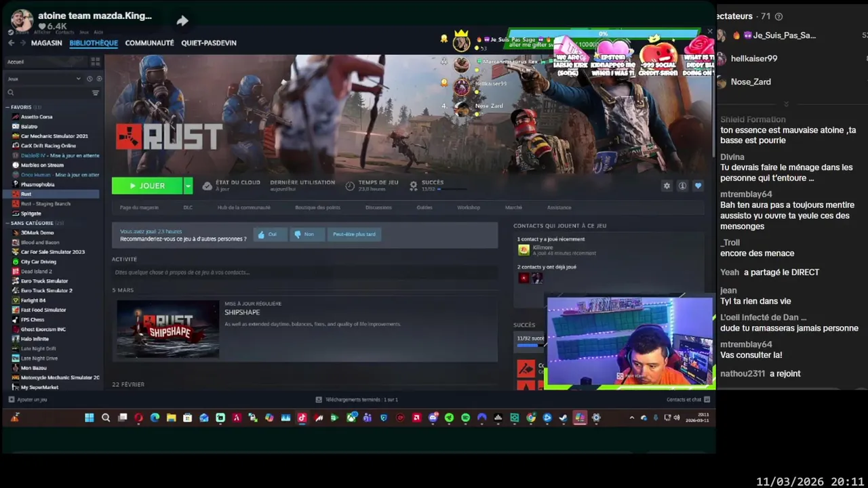Select Marbles on Stream
The height and width of the screenshot is (488, 868).
tap(42, 165)
